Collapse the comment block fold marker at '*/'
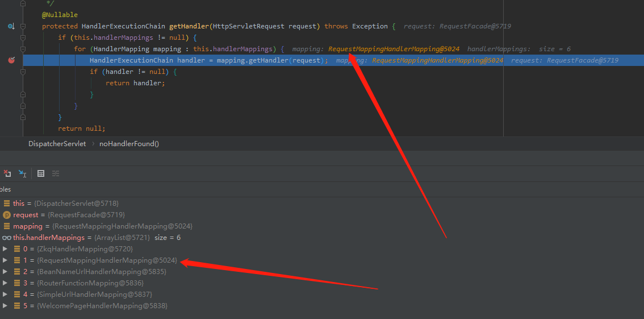The image size is (644, 319). pos(23,3)
